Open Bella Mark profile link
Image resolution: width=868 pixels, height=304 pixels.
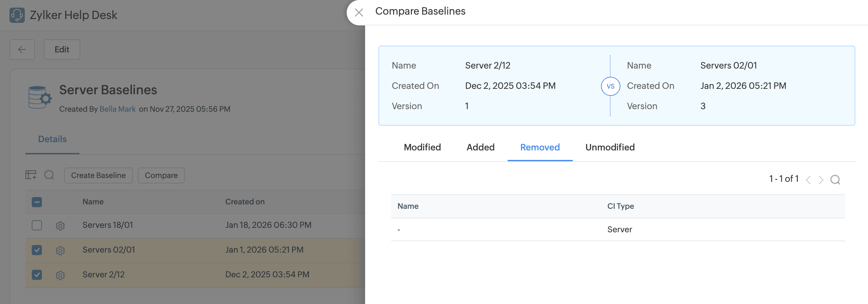(117, 109)
